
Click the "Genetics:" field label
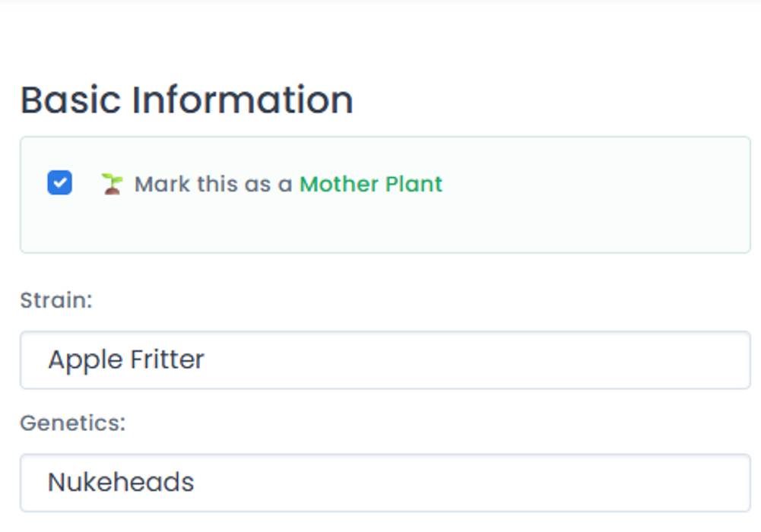click(72, 423)
